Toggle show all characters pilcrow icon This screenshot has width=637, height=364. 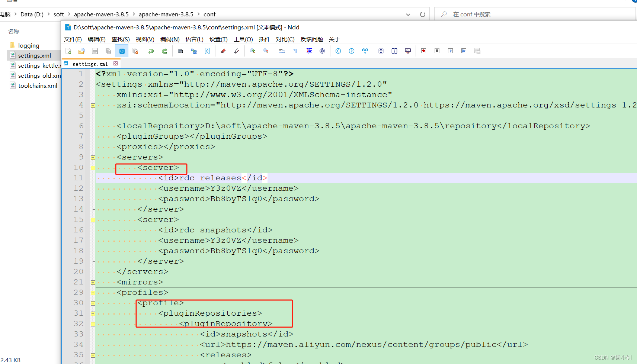(x=295, y=51)
